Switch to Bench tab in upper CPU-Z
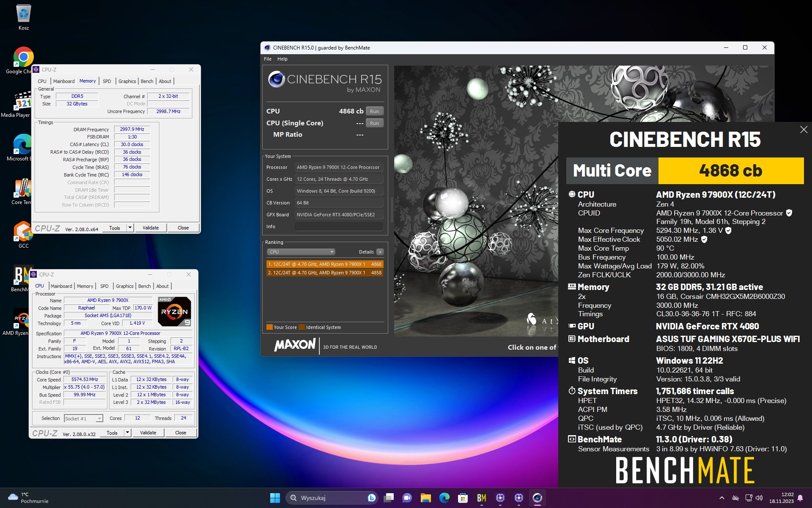The height and width of the screenshot is (508, 812). 147,81
